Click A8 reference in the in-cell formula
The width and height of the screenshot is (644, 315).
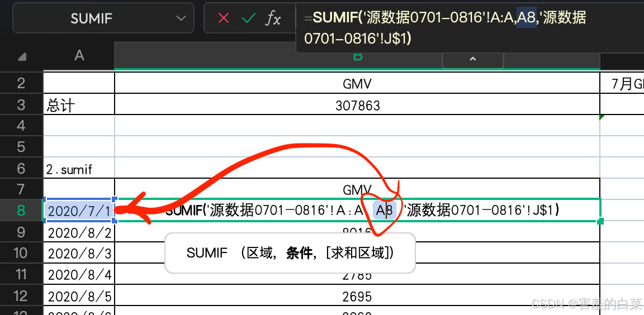point(385,211)
